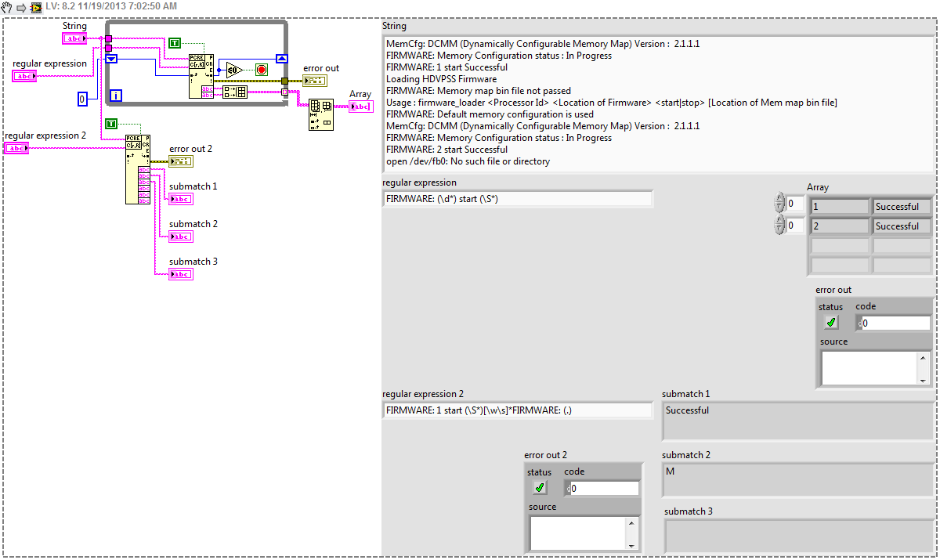Click the left shift register on loop
The height and width of the screenshot is (560, 940).
click(x=111, y=59)
